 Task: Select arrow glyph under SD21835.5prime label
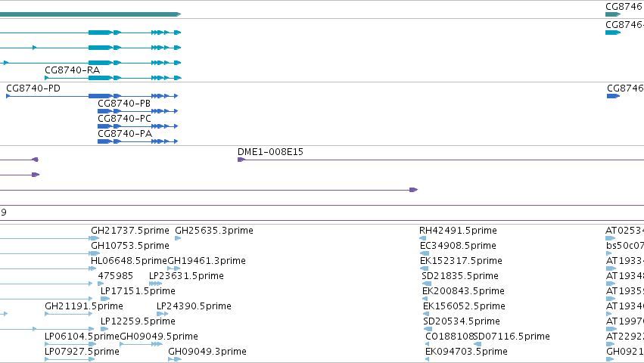pyautogui.click(x=427, y=284)
